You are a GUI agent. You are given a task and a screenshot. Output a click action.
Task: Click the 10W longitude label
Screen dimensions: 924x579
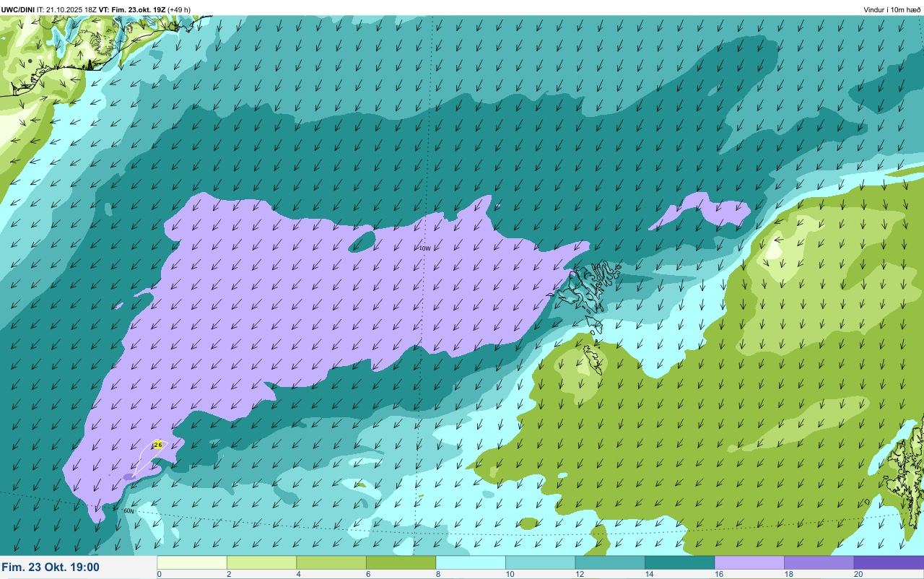coord(425,248)
